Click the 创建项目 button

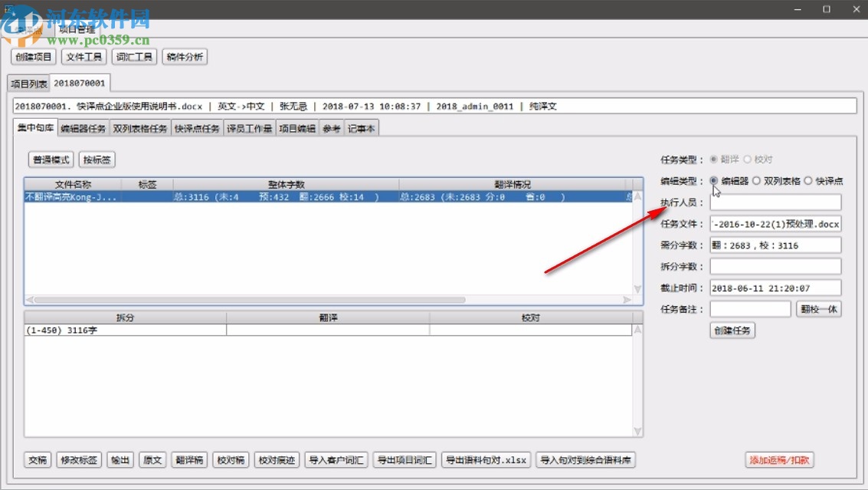point(33,57)
